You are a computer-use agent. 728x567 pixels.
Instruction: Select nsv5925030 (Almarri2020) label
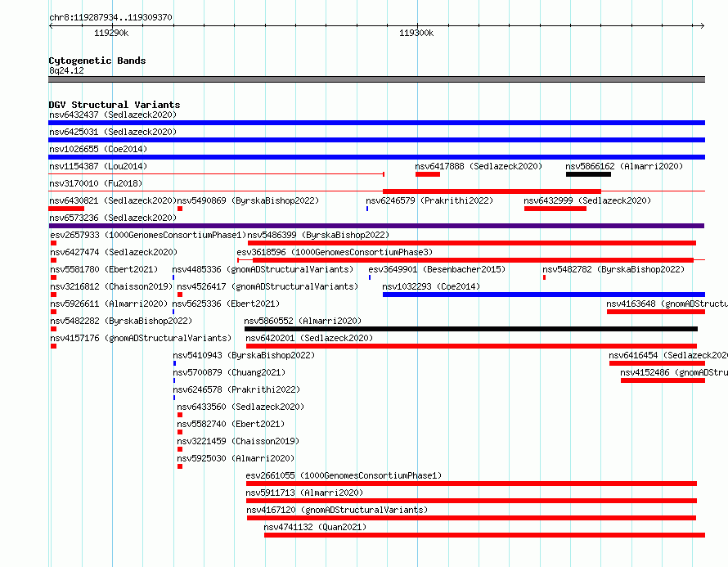click(236, 458)
